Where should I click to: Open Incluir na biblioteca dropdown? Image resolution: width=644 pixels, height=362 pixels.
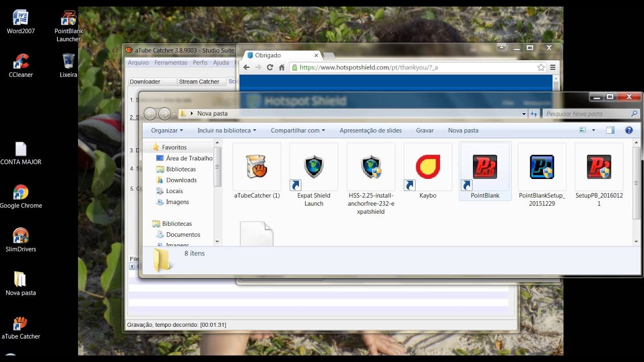pos(227,130)
